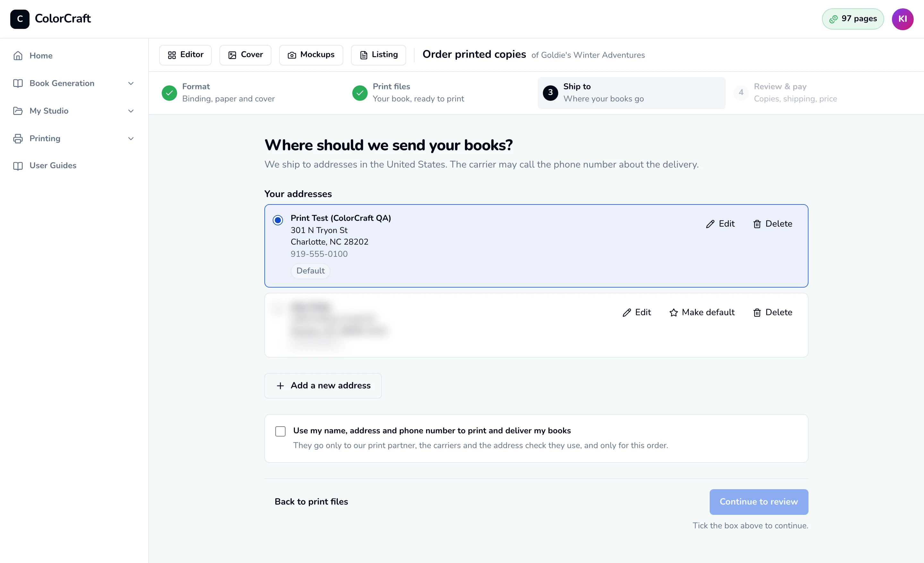Expand the Printing chevron
The height and width of the screenshot is (563, 924).
click(131, 138)
